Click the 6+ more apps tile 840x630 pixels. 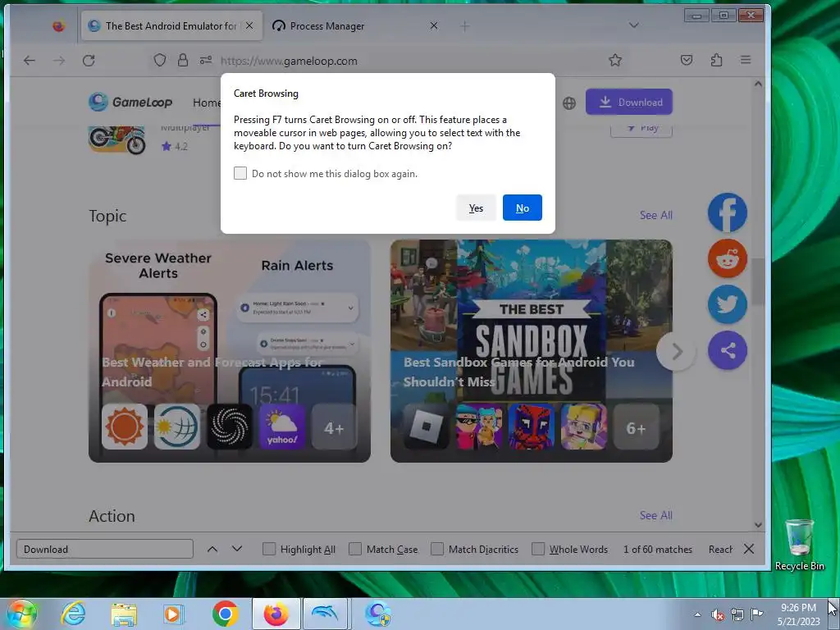636,427
